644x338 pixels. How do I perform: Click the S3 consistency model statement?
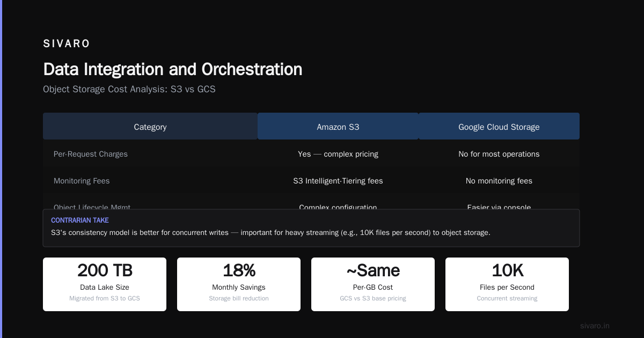pyautogui.click(x=270, y=233)
